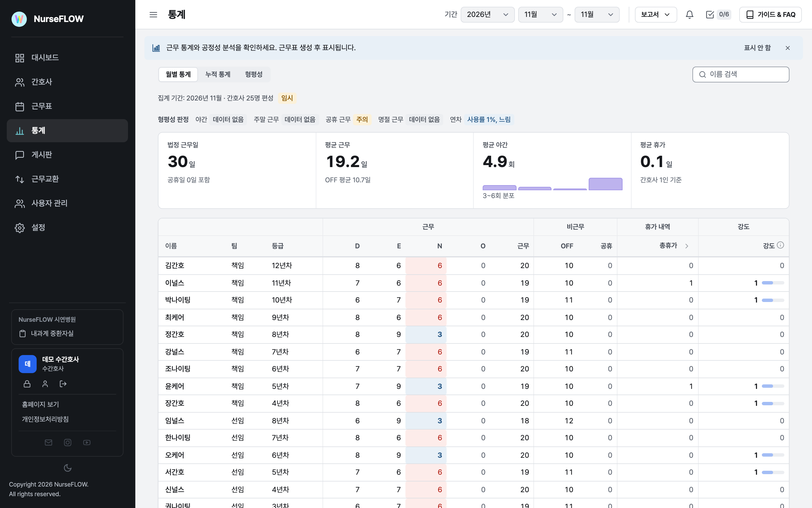This screenshot has width=812, height=508.
Task: Open 근무표 in the sidebar
Action: (67, 106)
